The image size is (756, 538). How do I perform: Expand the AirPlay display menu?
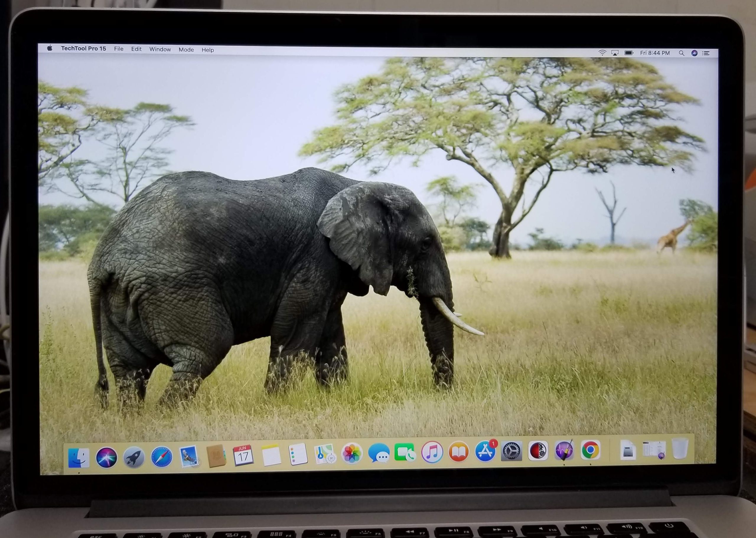pyautogui.click(x=615, y=53)
